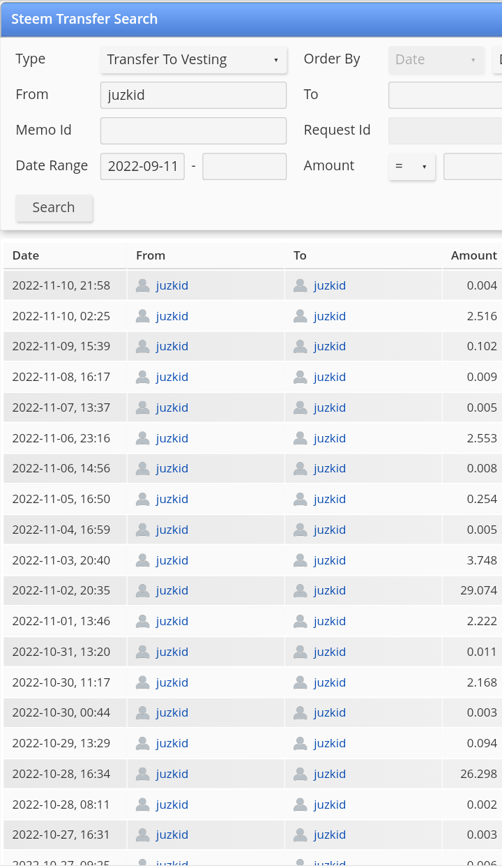Viewport: 502px width, 868px height.
Task: Open To juzkid link in 2022-11-05, 16:50 row
Action: [330, 499]
